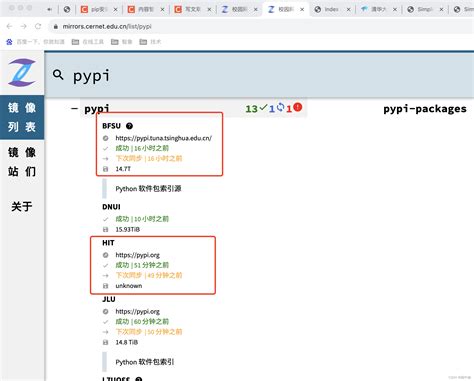
Task: Click the BFSU disk size icon
Action: click(x=106, y=169)
